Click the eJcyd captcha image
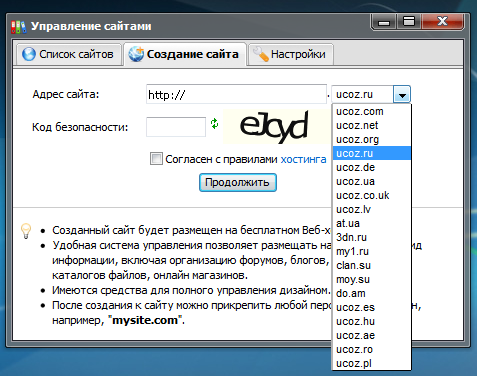 click(276, 127)
